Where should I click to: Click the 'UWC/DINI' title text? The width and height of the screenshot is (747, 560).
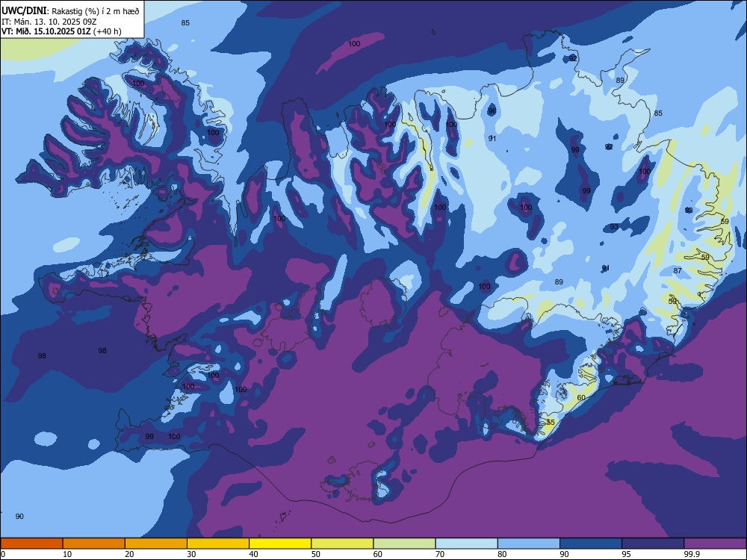pos(25,11)
